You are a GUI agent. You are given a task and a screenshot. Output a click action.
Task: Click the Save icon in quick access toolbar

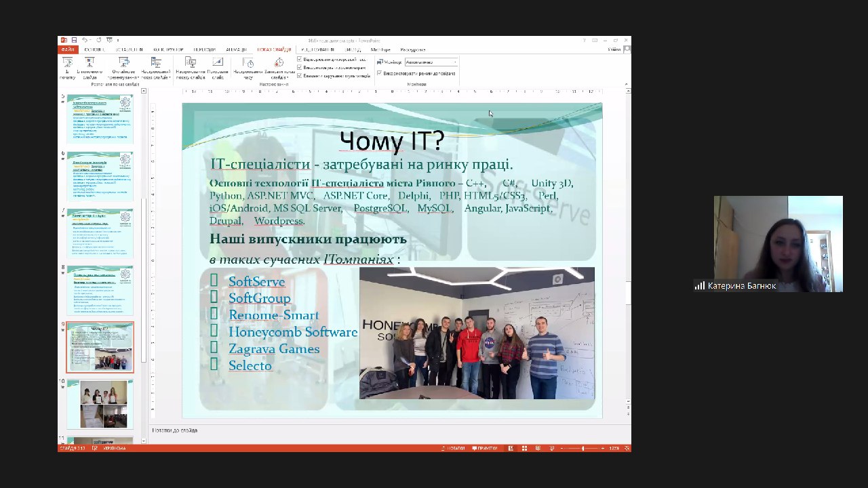pyautogui.click(x=74, y=40)
